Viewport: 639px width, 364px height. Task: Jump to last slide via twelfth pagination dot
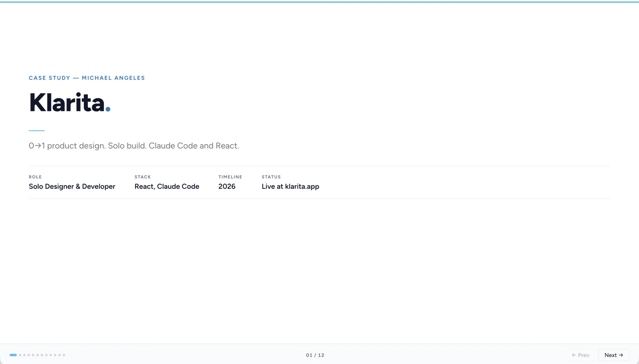(x=64, y=355)
